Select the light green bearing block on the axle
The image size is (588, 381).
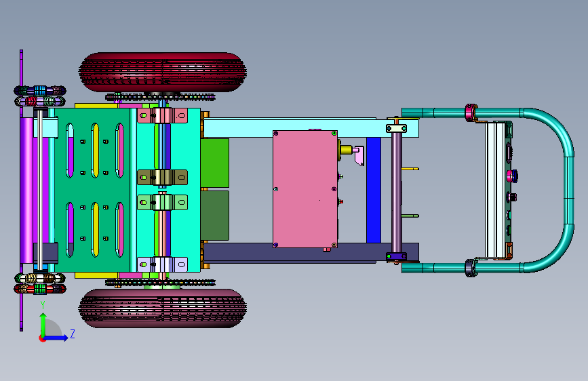(162, 203)
